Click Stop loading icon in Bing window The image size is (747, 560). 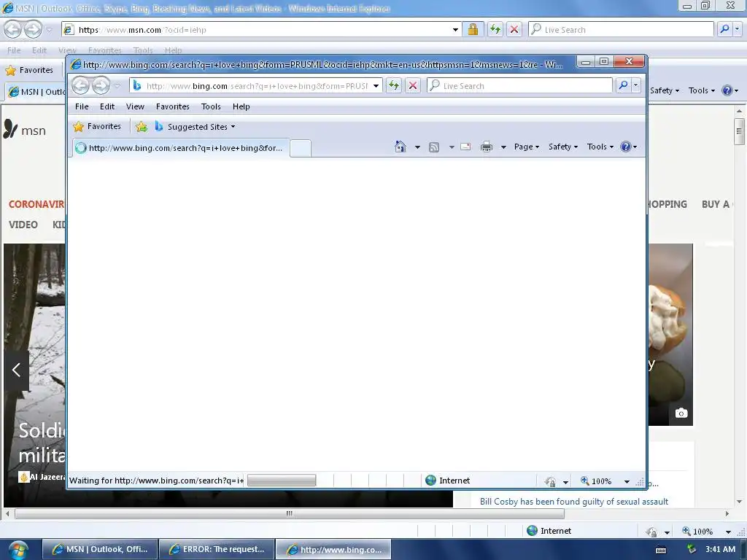pyautogui.click(x=413, y=86)
